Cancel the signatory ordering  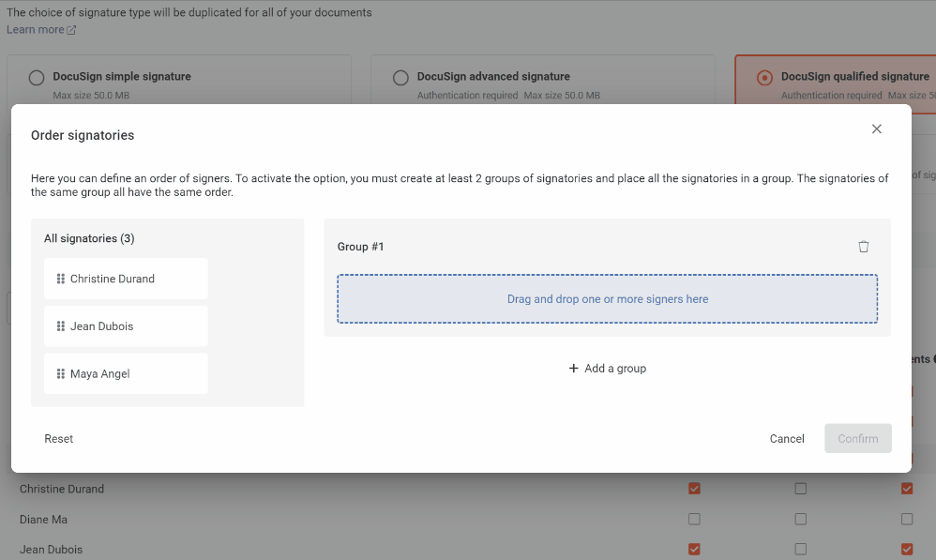point(787,439)
